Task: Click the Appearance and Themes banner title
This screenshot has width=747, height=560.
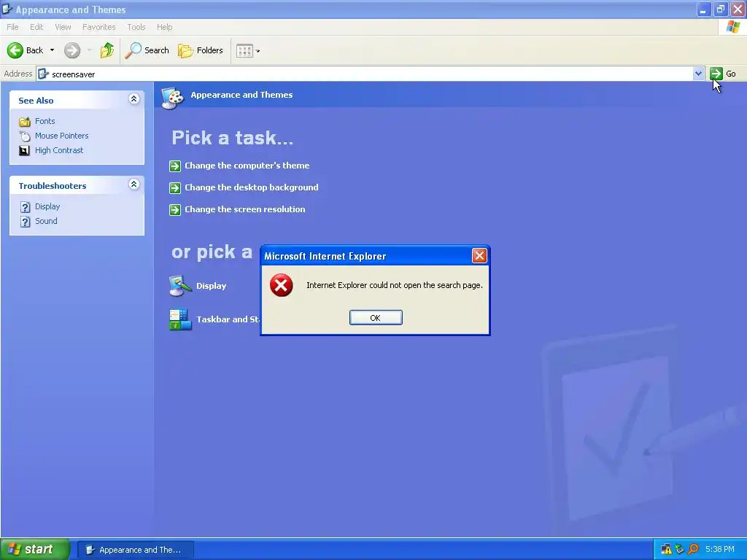Action: 241,95
